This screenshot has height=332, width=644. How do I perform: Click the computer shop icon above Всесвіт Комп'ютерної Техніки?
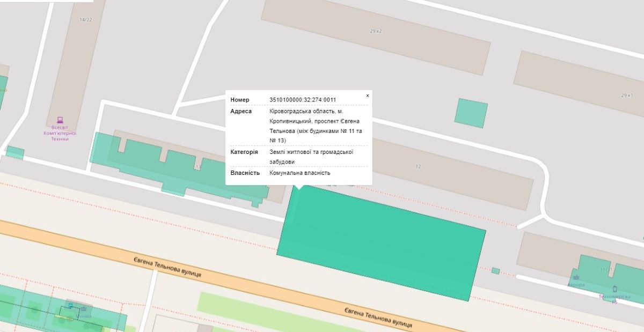(60, 120)
